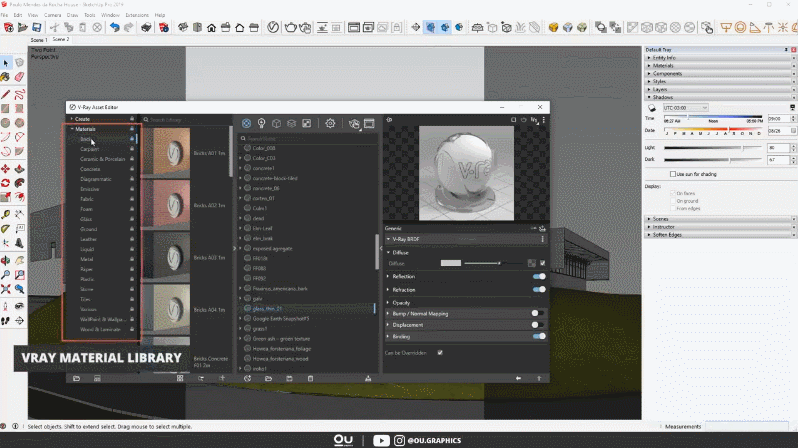
Task: Select the Glass material category
Action: (86, 218)
